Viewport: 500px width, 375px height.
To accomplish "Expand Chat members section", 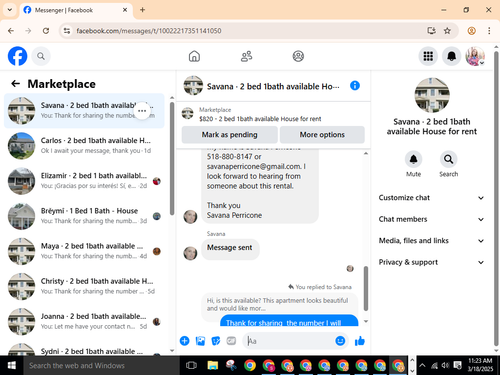I will pyautogui.click(x=431, y=219).
